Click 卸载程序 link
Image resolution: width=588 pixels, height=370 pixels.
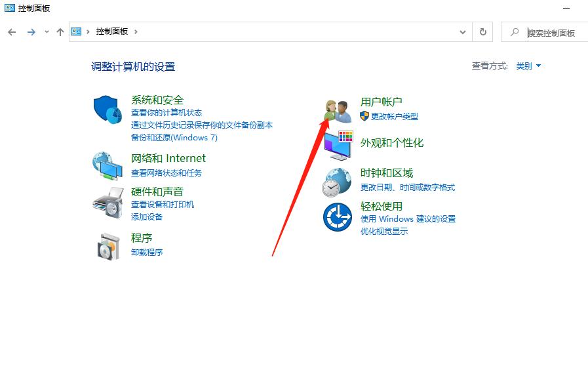click(x=147, y=252)
